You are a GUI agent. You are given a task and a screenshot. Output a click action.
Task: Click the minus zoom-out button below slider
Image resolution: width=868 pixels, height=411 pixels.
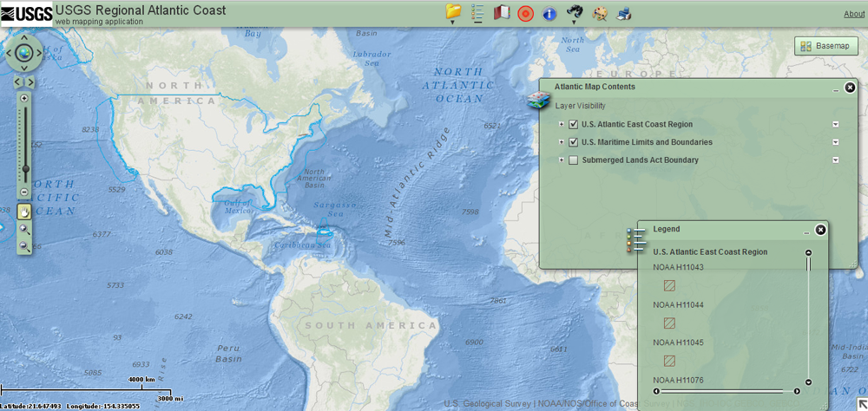[x=23, y=192]
